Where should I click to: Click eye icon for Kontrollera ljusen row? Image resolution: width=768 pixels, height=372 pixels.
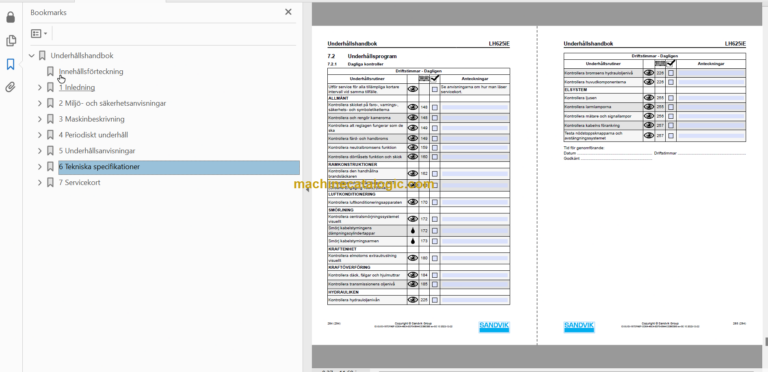click(649, 98)
